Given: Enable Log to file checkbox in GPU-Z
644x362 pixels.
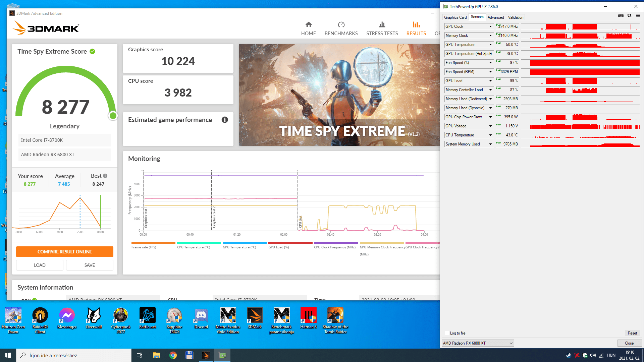Looking at the screenshot, I should (x=447, y=333).
